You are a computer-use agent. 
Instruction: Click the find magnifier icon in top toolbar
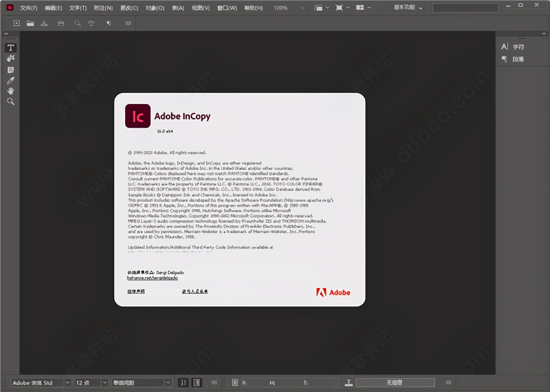(x=78, y=23)
